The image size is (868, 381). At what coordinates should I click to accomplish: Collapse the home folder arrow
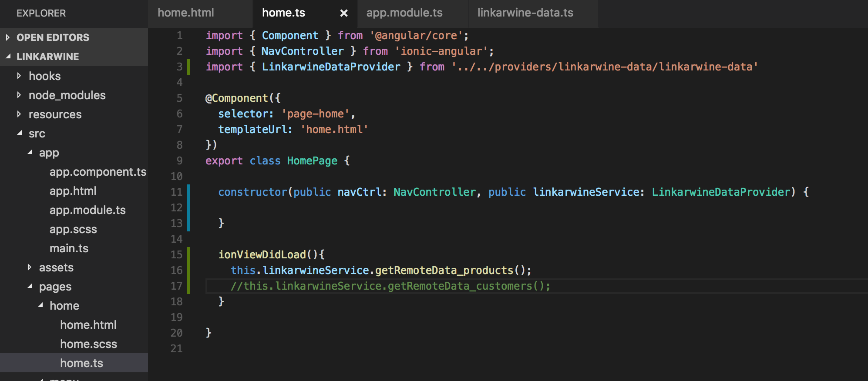pyautogui.click(x=40, y=305)
